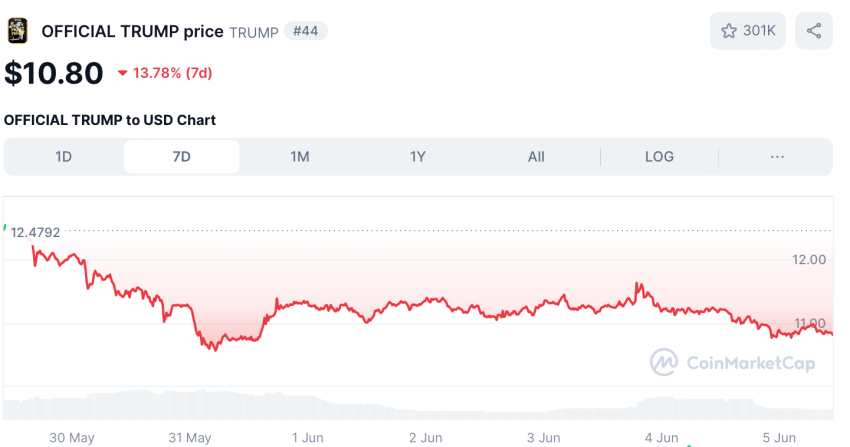Select the 7D time range tab
The width and height of the screenshot is (850, 447).
(x=181, y=157)
